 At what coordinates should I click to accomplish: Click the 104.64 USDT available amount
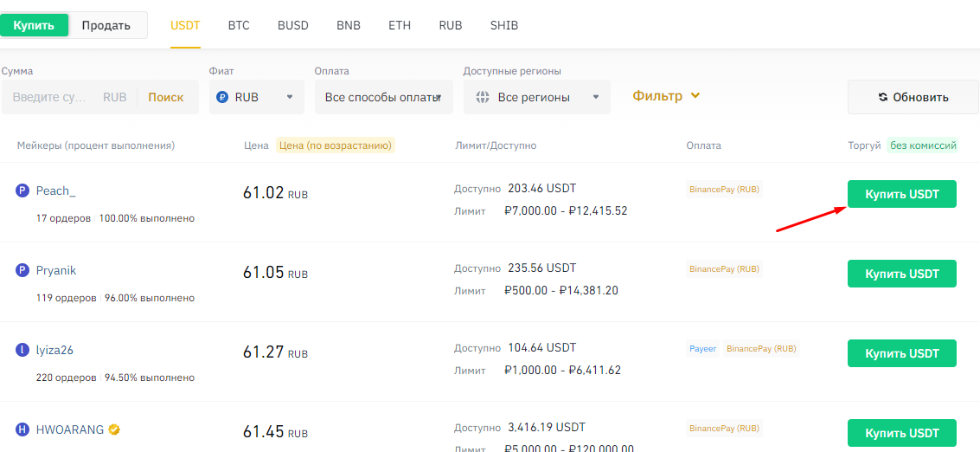pyautogui.click(x=541, y=347)
